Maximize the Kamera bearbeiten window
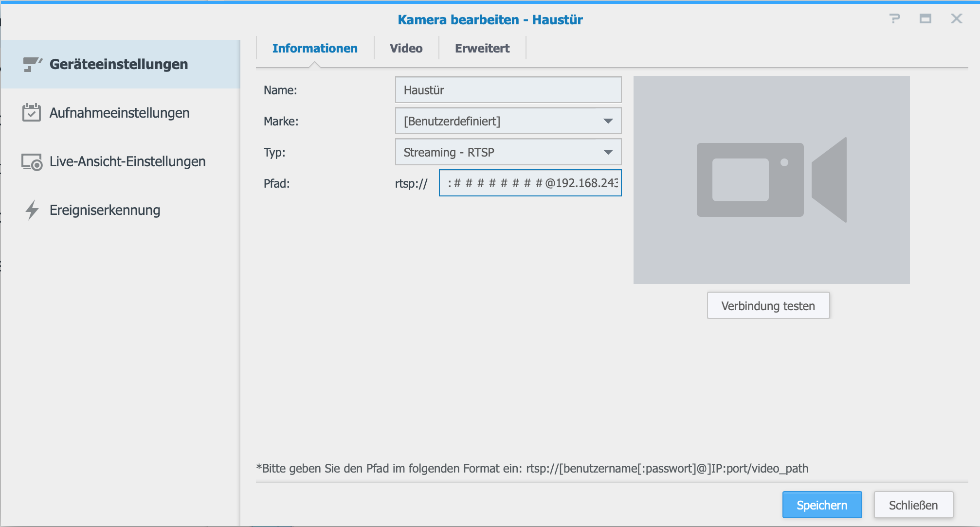The height and width of the screenshot is (527, 980). (x=926, y=19)
